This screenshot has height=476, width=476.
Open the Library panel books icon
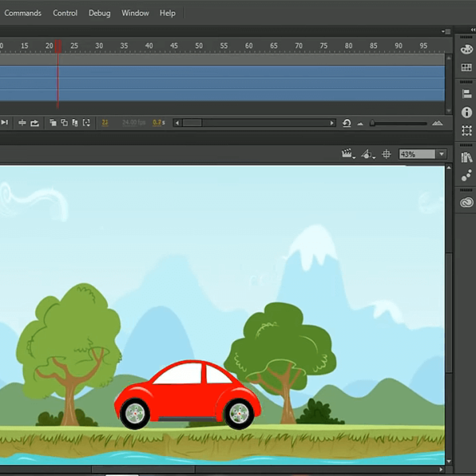(466, 158)
